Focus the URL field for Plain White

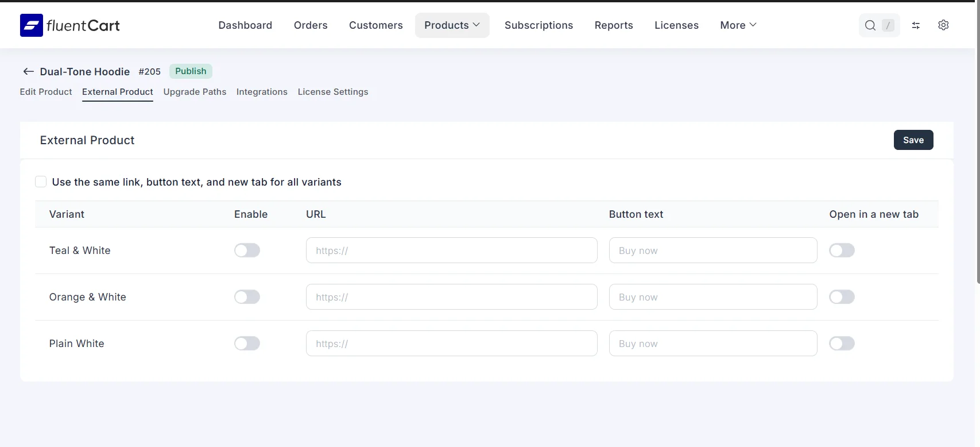(452, 344)
